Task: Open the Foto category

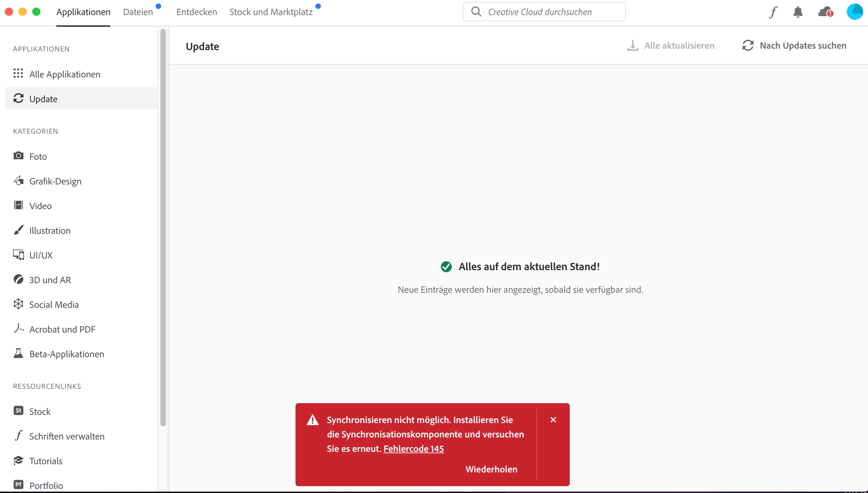Action: 38,156
